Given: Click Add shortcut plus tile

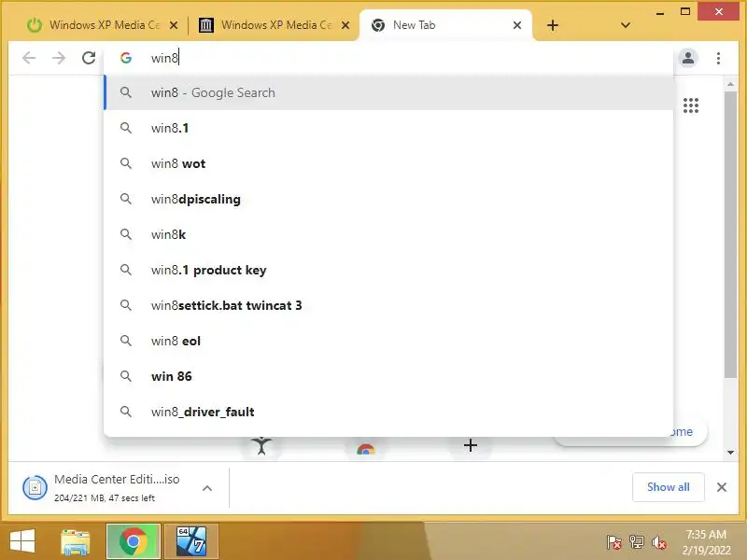Looking at the screenshot, I should pos(471,446).
